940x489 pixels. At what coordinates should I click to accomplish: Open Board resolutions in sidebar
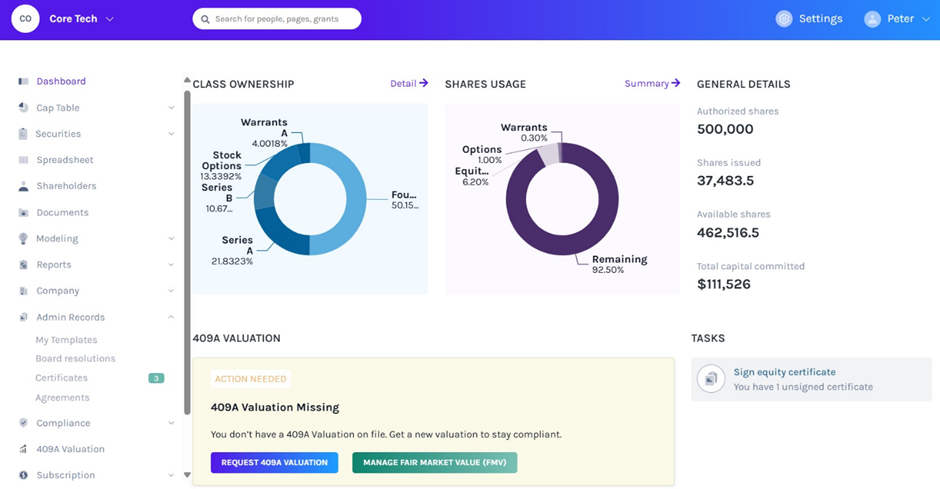75,359
